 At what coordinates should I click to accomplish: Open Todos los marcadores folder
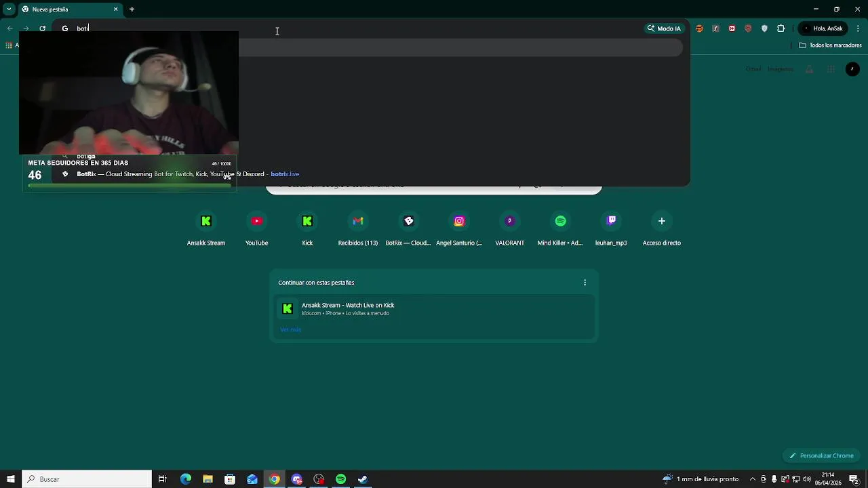coord(830,45)
